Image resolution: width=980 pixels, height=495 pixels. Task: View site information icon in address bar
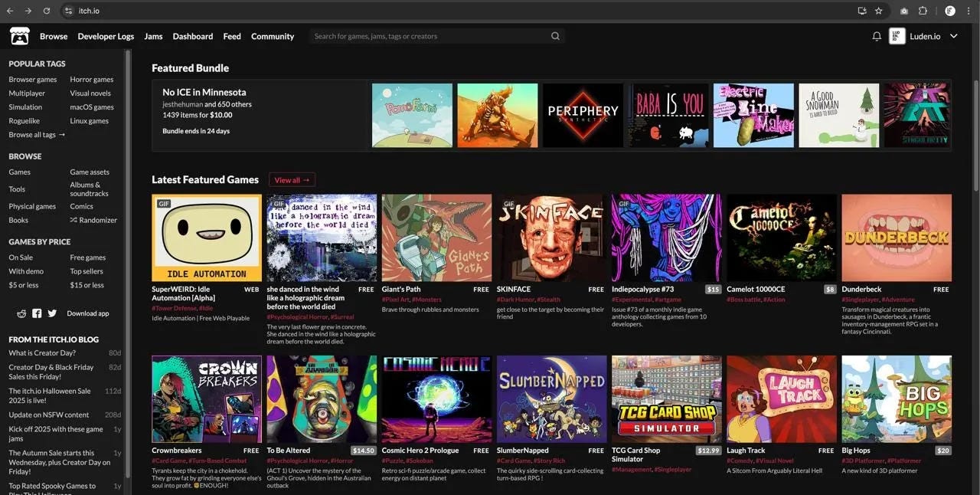click(x=68, y=11)
